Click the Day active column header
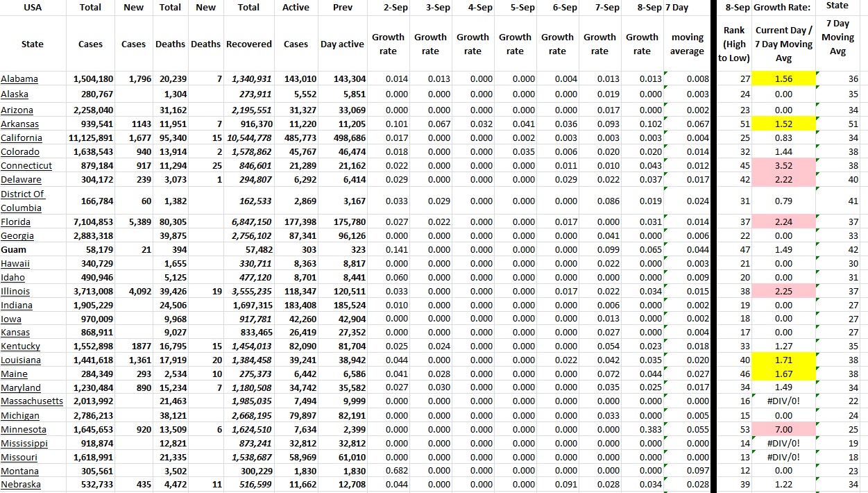 (342, 44)
